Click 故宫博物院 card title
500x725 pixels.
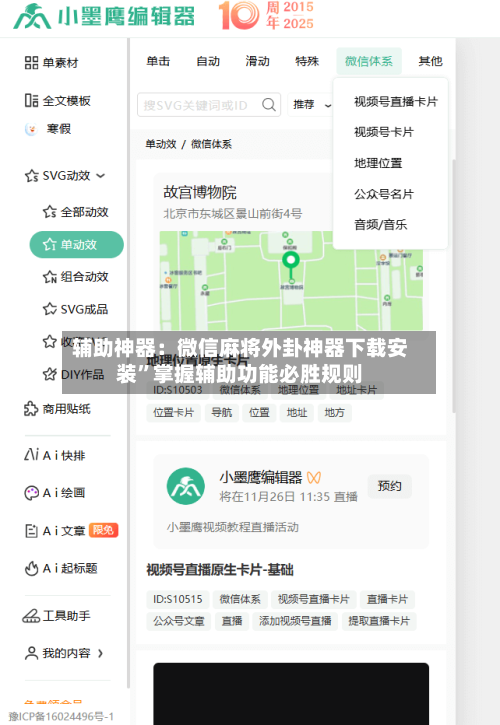pos(200,192)
